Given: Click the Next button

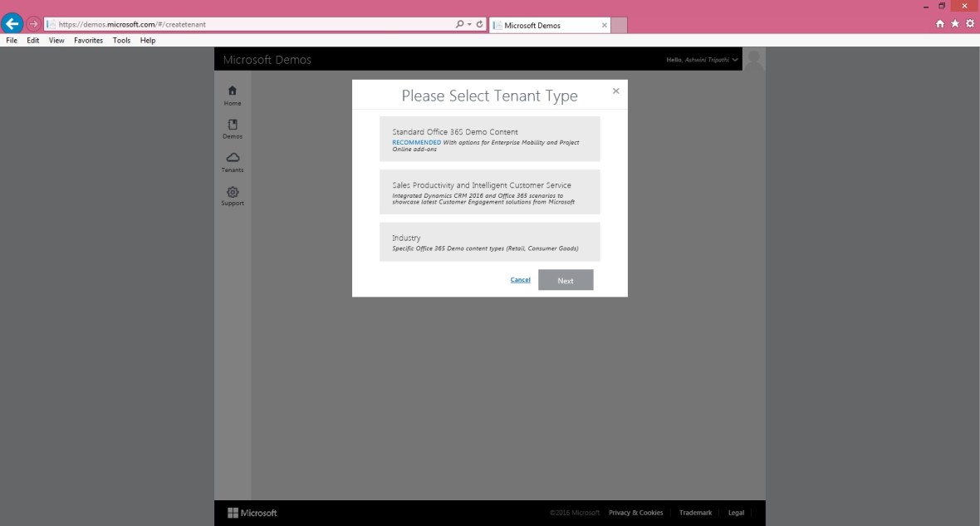Looking at the screenshot, I should 566,280.
